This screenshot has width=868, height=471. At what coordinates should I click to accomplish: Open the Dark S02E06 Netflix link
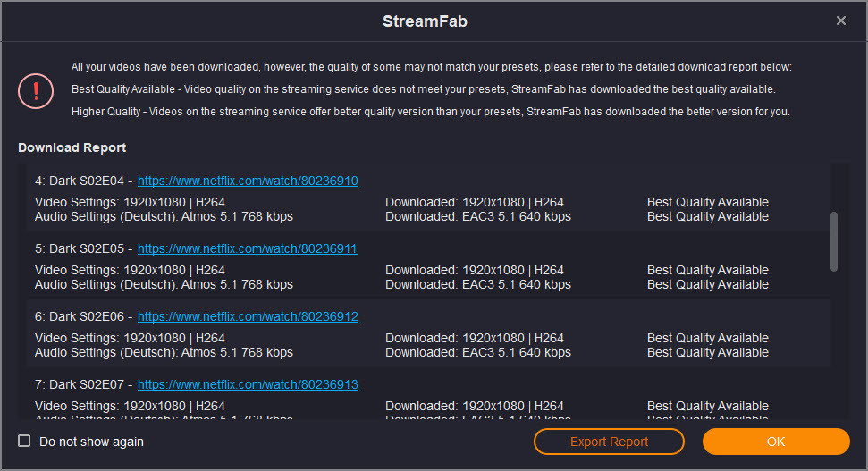[x=248, y=316]
